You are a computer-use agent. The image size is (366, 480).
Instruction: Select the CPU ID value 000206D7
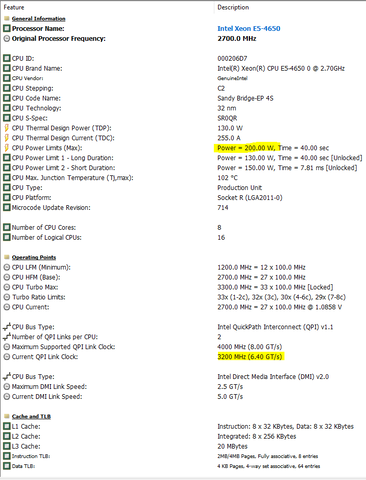coord(232,58)
